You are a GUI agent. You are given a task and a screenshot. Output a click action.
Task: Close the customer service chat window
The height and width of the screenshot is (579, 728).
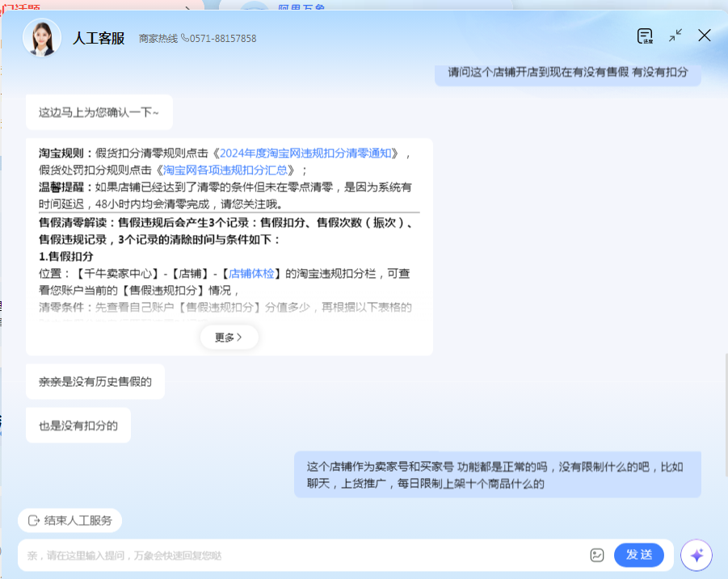tap(705, 36)
